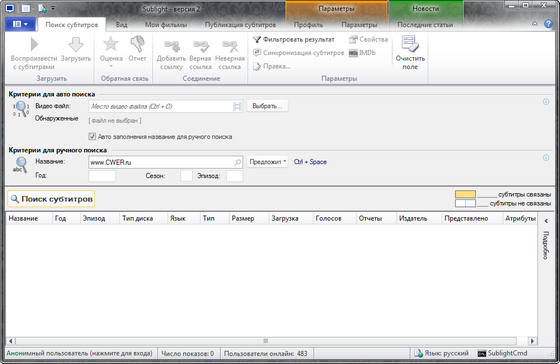The height and width of the screenshot is (364, 560).
Task: Click the yellow субтитры связаны swatch
Action: click(x=465, y=194)
